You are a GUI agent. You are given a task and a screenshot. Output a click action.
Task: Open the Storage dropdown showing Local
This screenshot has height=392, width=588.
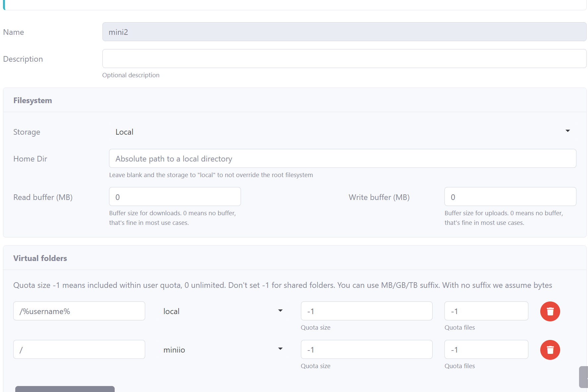click(342, 132)
